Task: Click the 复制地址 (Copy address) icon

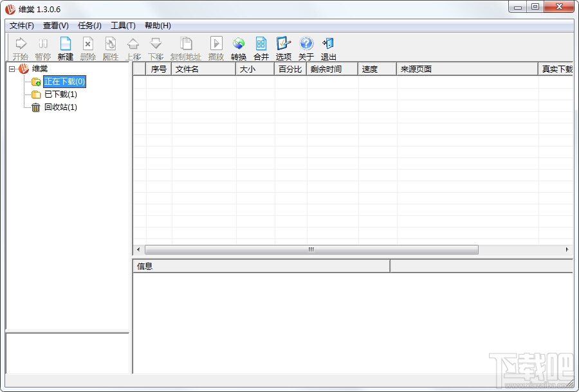Action: pyautogui.click(x=186, y=48)
